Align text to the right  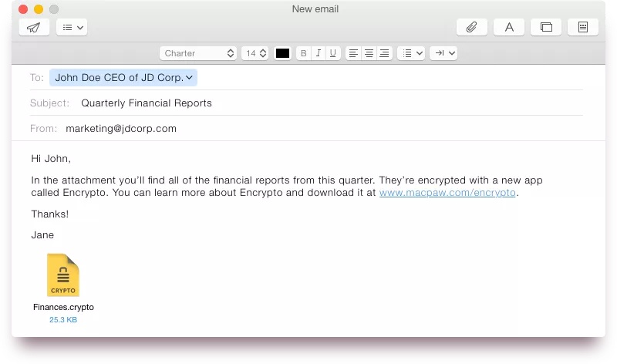384,53
